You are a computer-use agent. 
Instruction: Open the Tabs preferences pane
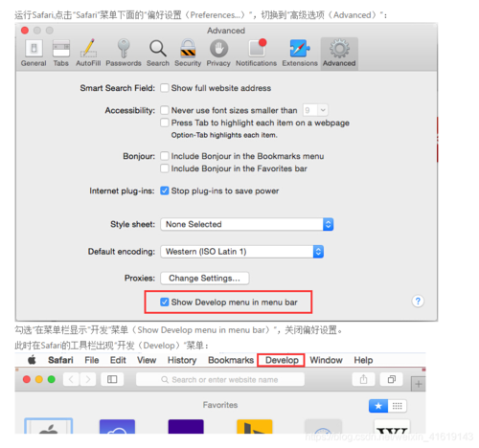coord(61,53)
